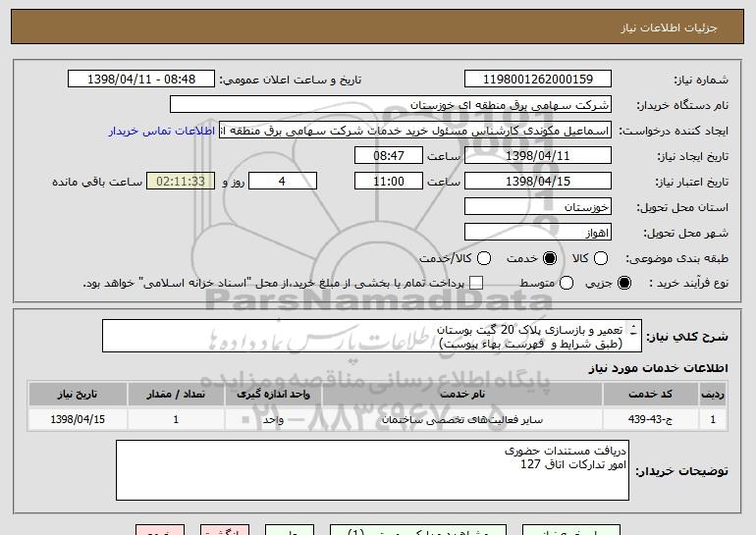The height and width of the screenshot is (535, 756).
Task: Click the remaining time countdown 02:11:33
Action: 181,182
